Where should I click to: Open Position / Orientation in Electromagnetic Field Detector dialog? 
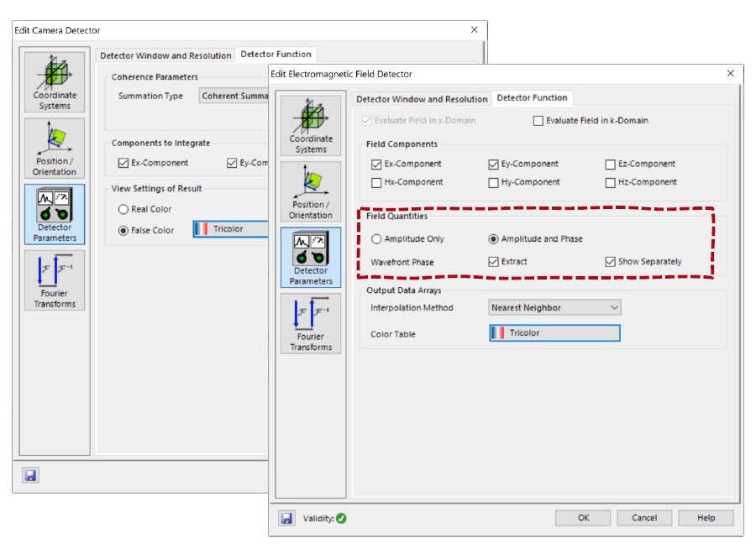click(x=311, y=191)
